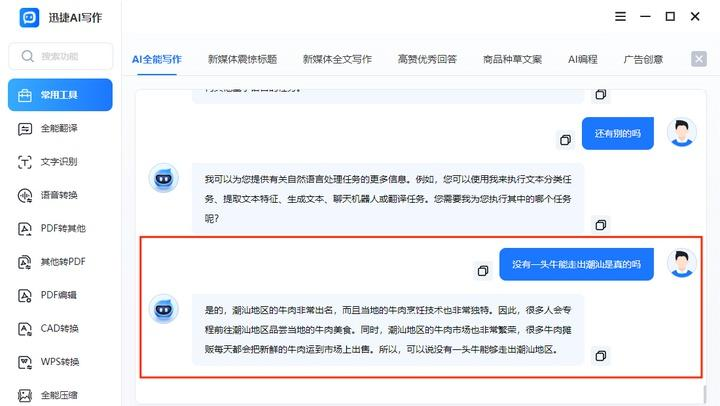Open the 文字识别 OCR tool

60,161
